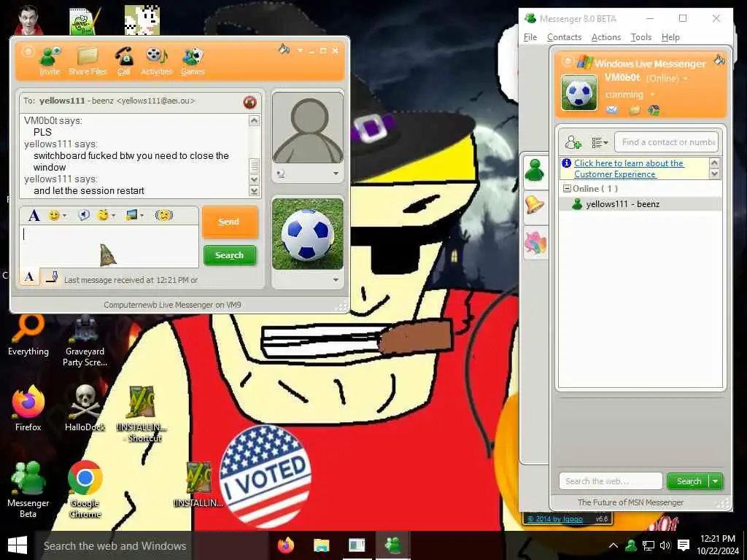
Task: Open Contacts menu in Messenger
Action: point(564,37)
